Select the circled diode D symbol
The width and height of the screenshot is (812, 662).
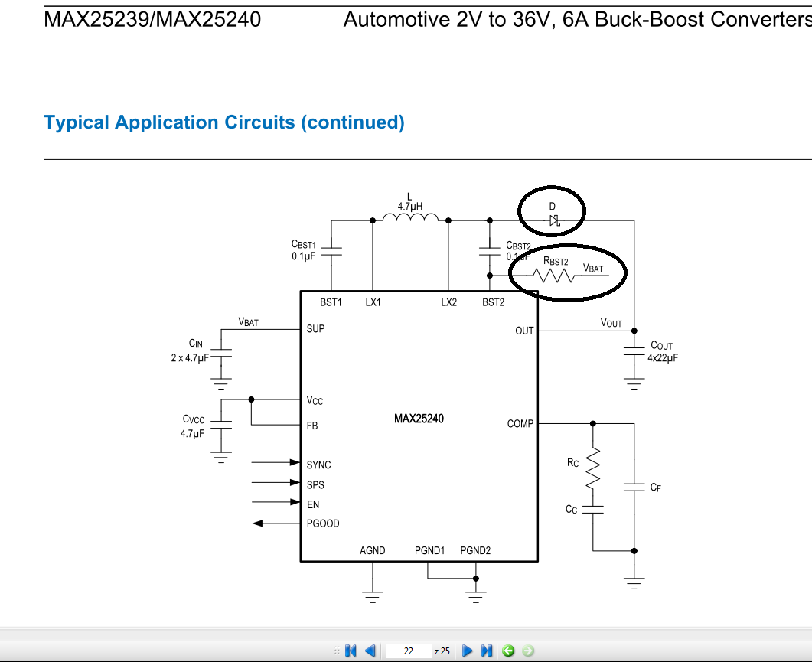pyautogui.click(x=553, y=212)
